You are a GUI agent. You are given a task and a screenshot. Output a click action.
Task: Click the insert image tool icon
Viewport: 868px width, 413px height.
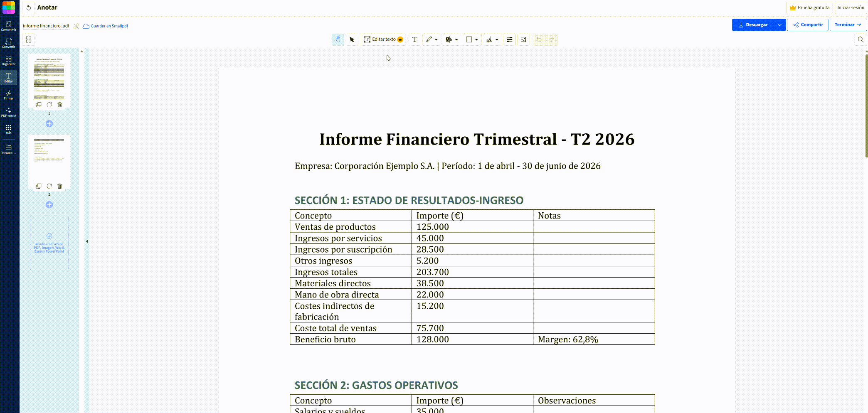(x=523, y=39)
